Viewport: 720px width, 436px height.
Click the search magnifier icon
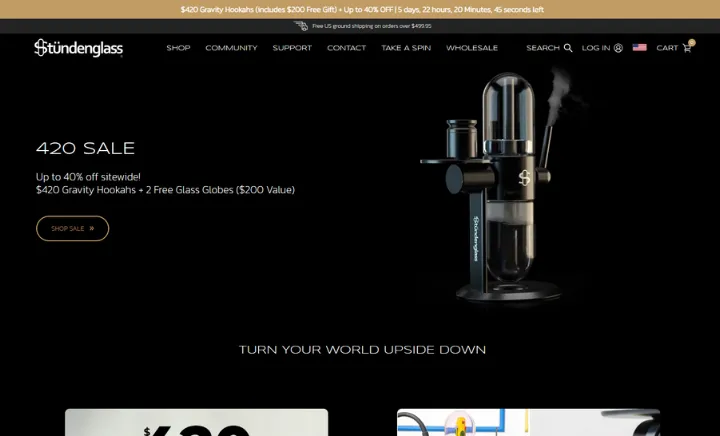[x=568, y=48]
